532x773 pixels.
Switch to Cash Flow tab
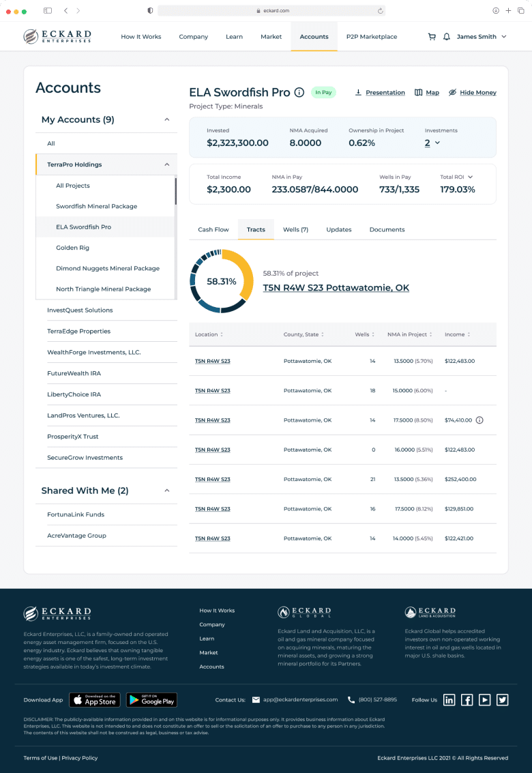pyautogui.click(x=213, y=230)
